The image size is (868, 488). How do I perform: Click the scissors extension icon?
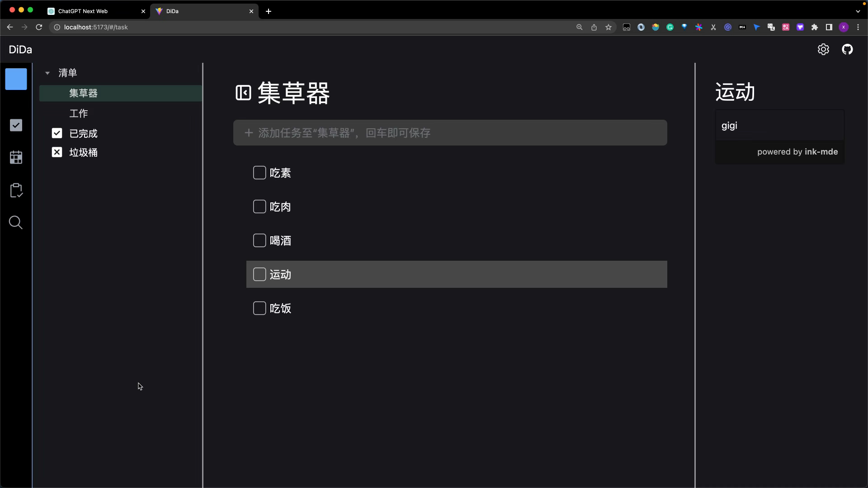[x=713, y=27]
